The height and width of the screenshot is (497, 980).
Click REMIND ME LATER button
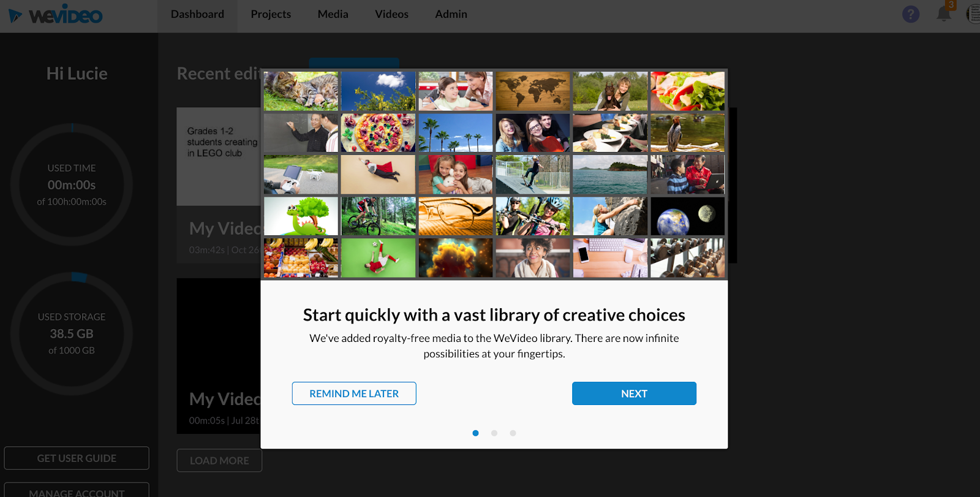(354, 393)
